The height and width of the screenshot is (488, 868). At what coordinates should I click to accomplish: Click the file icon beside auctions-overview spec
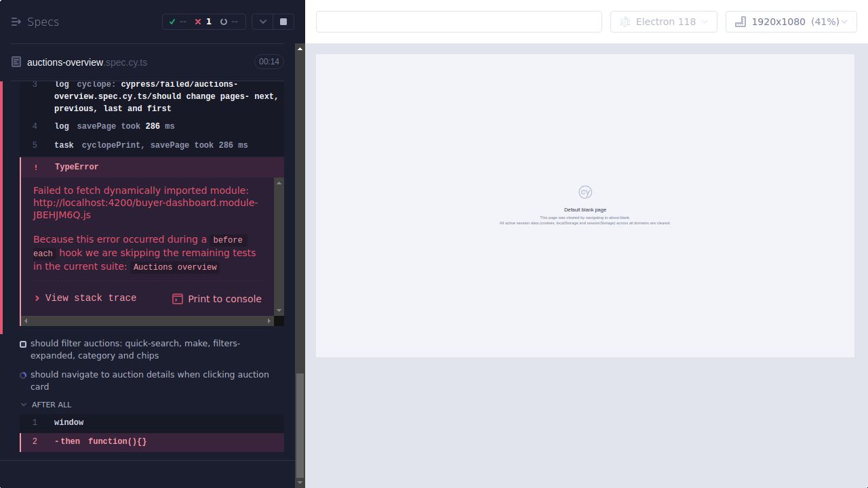pyautogui.click(x=15, y=62)
